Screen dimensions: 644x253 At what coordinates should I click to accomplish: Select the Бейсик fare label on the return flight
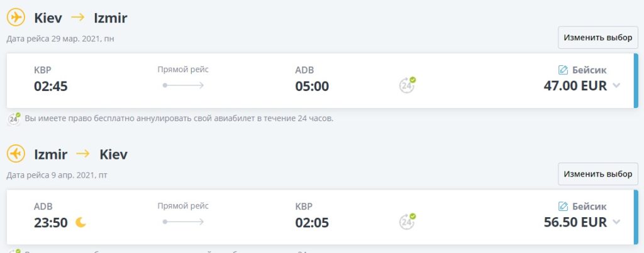coord(589,207)
